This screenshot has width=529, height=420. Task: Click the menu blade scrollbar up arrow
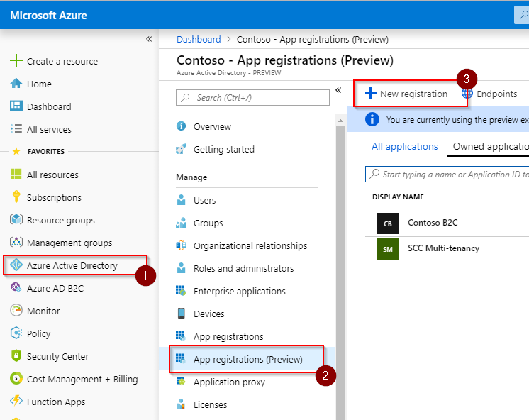(x=340, y=120)
